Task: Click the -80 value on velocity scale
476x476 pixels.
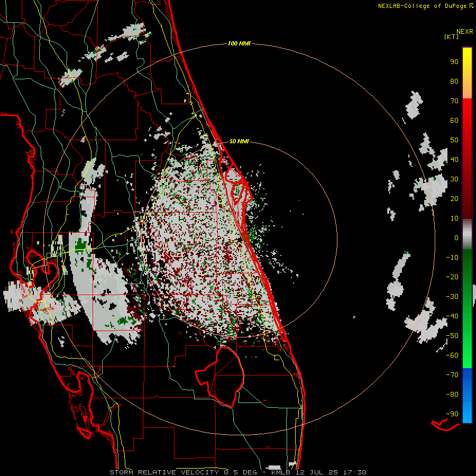Action: point(452,395)
